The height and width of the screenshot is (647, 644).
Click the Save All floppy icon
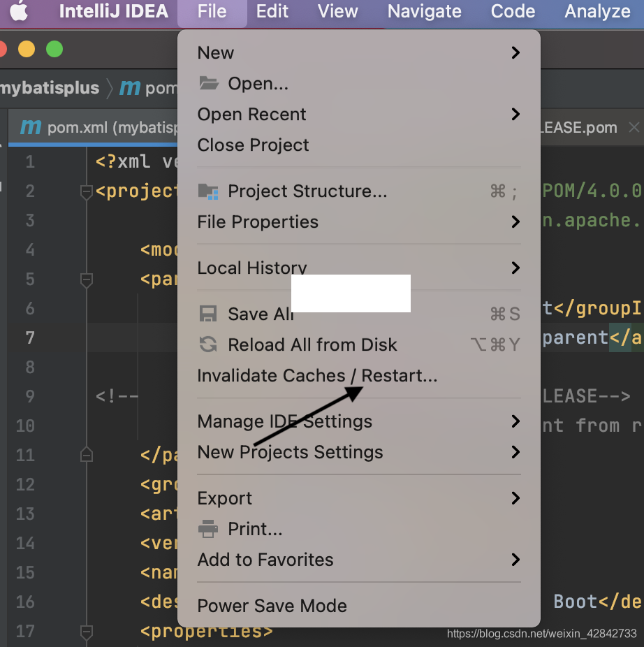tap(208, 314)
